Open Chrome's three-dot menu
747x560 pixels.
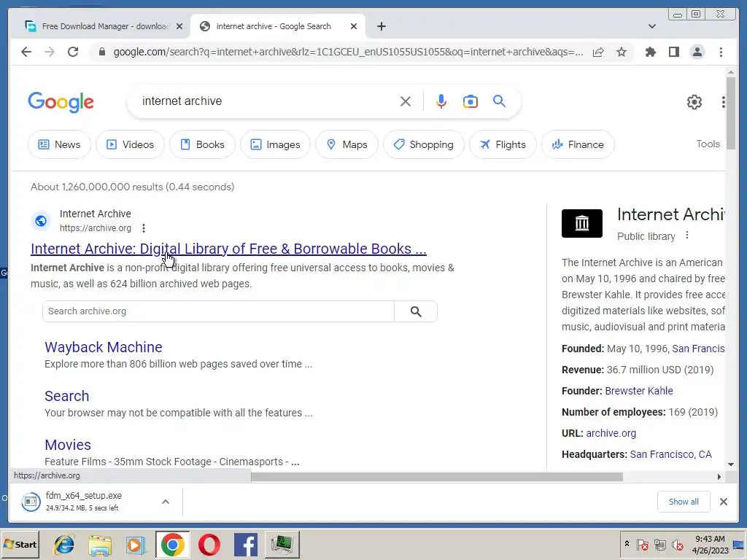721,52
